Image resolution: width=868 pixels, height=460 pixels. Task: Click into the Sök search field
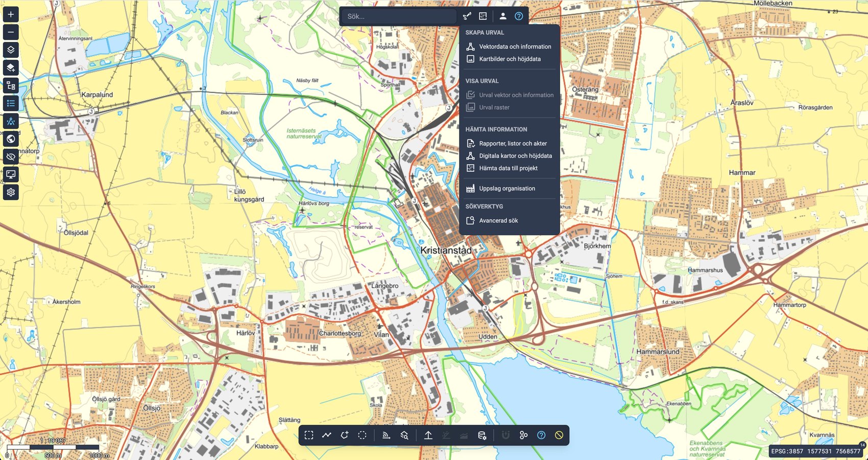399,16
